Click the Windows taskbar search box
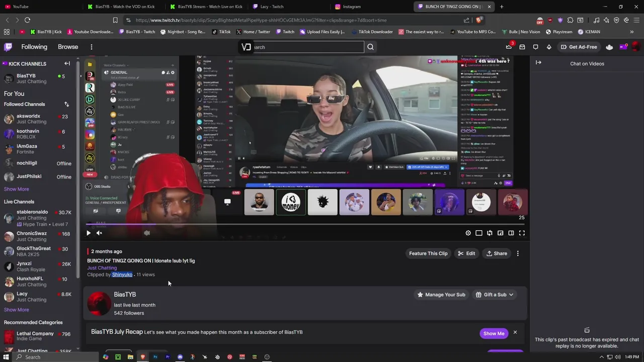644x362 pixels. pos(56,357)
